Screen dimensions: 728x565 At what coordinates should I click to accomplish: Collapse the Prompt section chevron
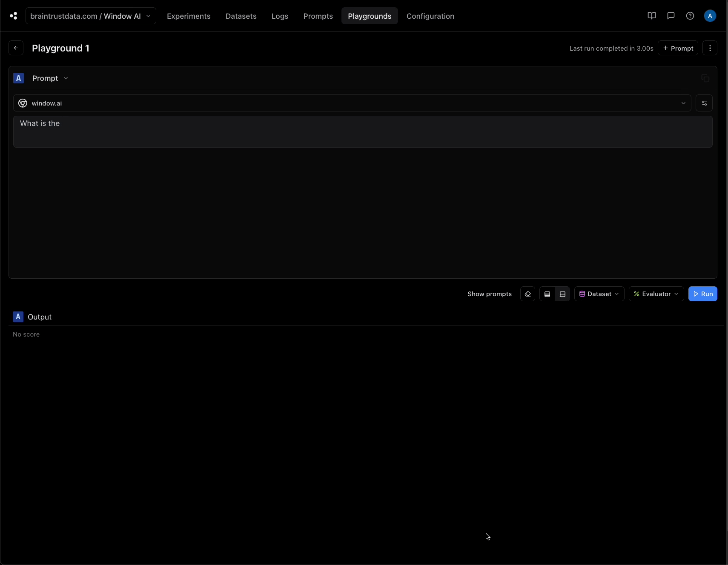pos(66,78)
